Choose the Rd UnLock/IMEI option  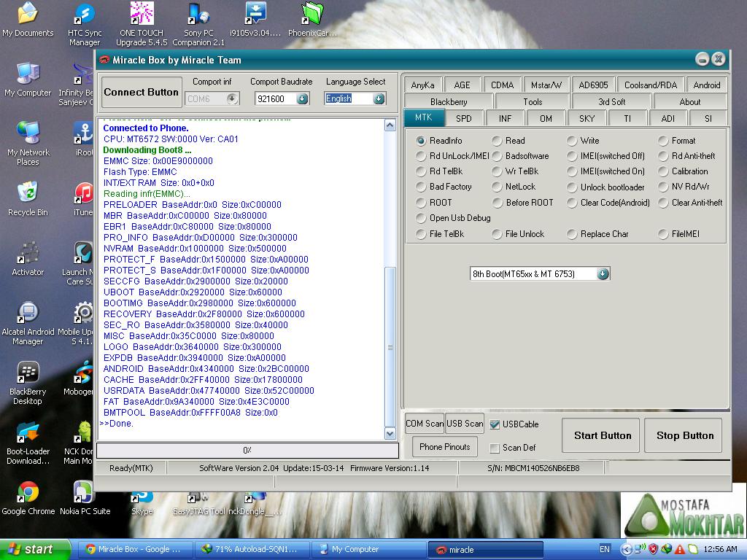coord(421,156)
